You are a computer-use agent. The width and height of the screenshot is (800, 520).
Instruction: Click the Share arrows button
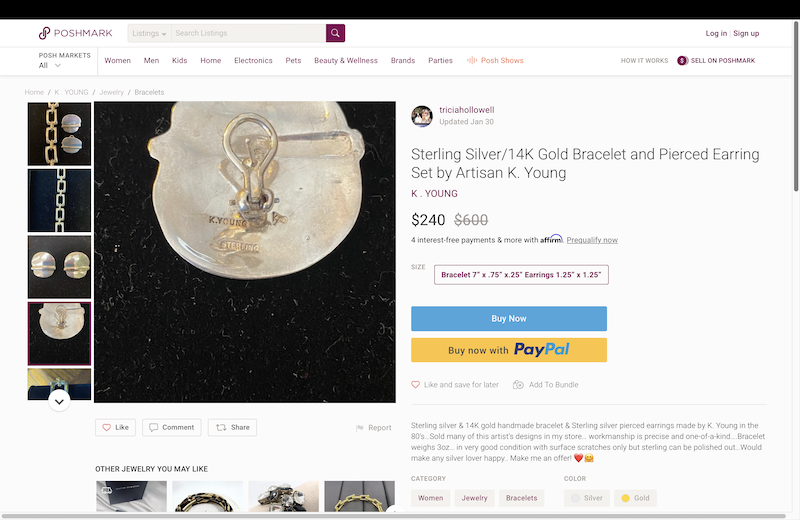pos(232,427)
